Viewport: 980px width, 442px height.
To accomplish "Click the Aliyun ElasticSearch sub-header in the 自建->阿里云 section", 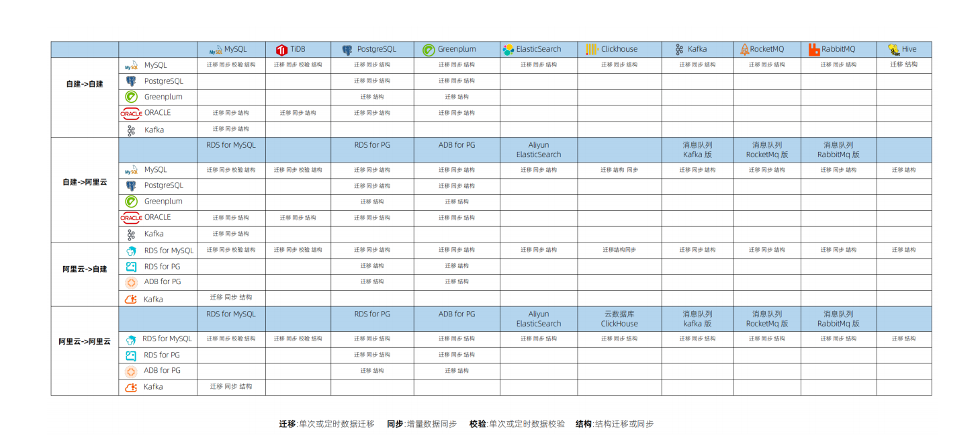I will click(539, 150).
